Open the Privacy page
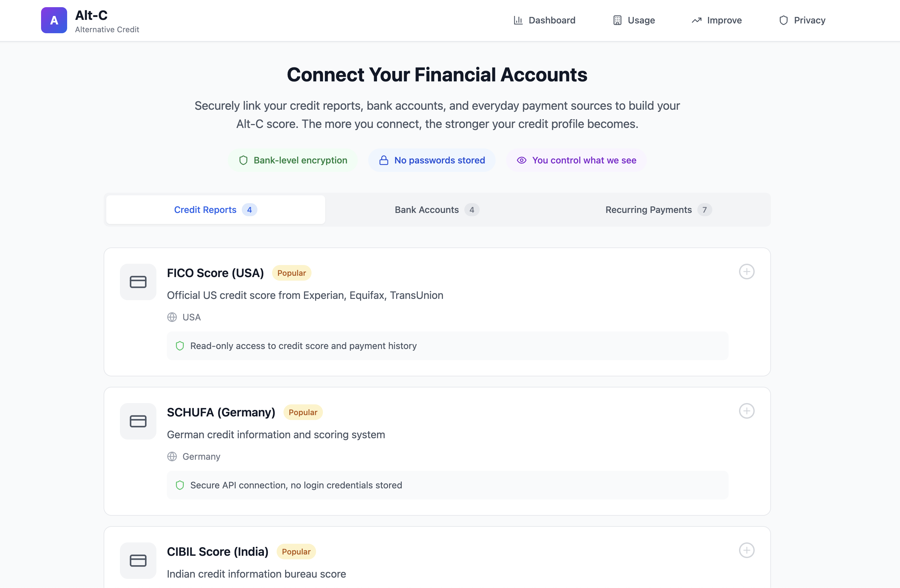 (802, 21)
